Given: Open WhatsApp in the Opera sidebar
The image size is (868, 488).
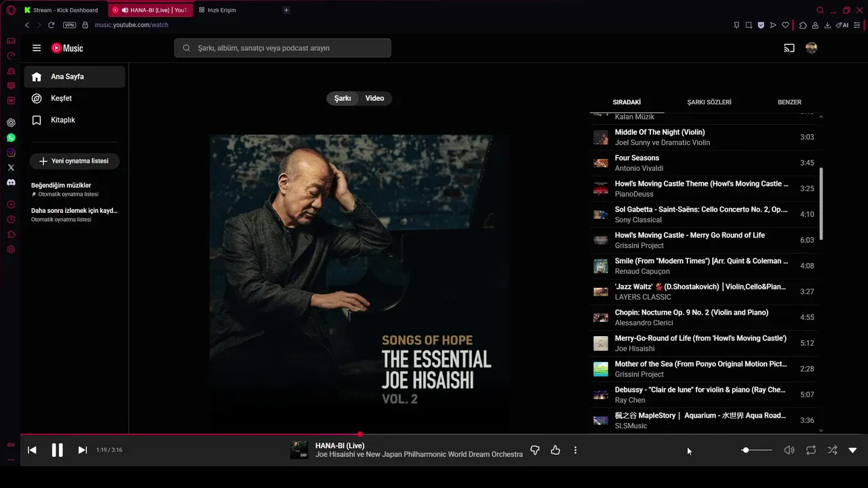Looking at the screenshot, I should click(11, 138).
